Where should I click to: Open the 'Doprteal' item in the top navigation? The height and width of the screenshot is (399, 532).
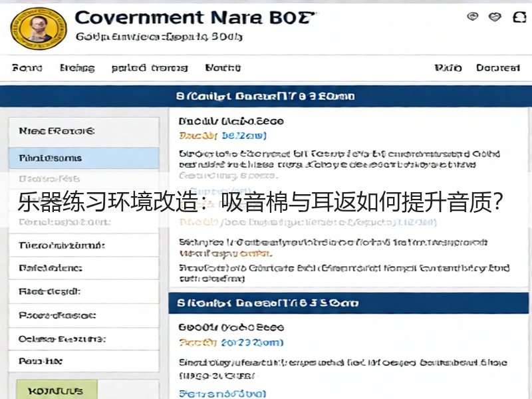(497, 68)
